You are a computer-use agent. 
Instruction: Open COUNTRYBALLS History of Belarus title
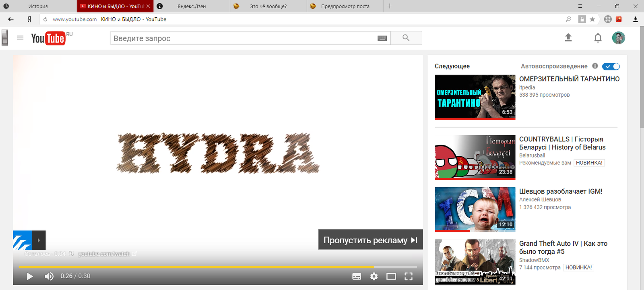pos(562,143)
